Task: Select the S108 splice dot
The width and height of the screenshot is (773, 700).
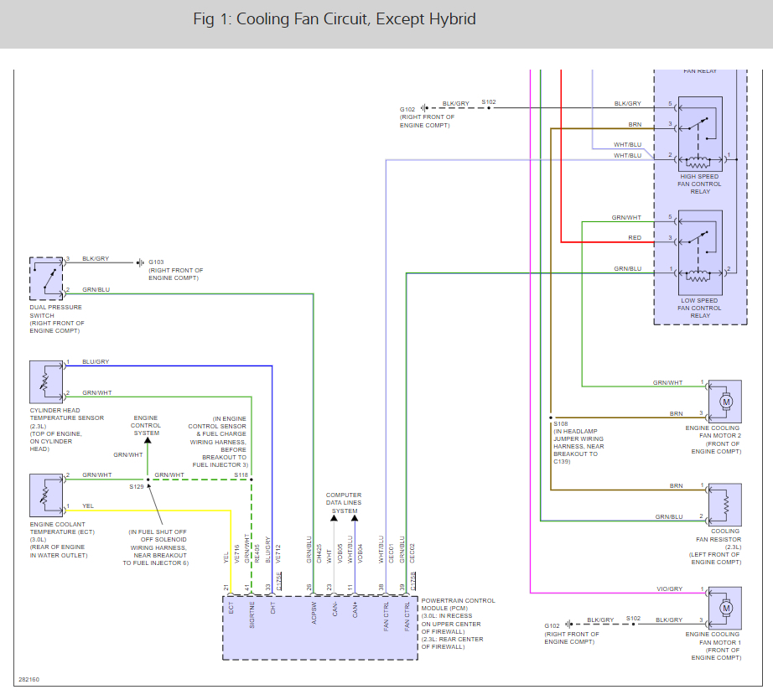Action: [x=551, y=417]
